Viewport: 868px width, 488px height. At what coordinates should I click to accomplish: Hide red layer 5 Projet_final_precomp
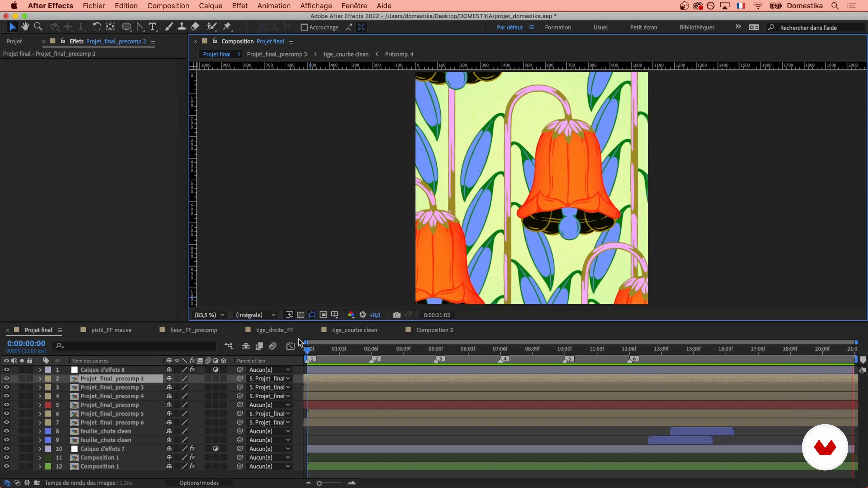pos(6,405)
